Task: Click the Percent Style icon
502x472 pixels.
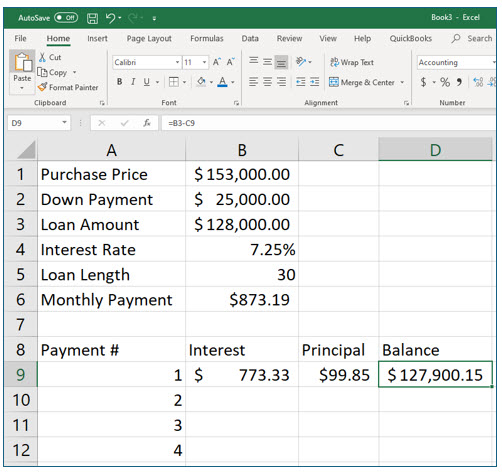Action: [x=445, y=82]
